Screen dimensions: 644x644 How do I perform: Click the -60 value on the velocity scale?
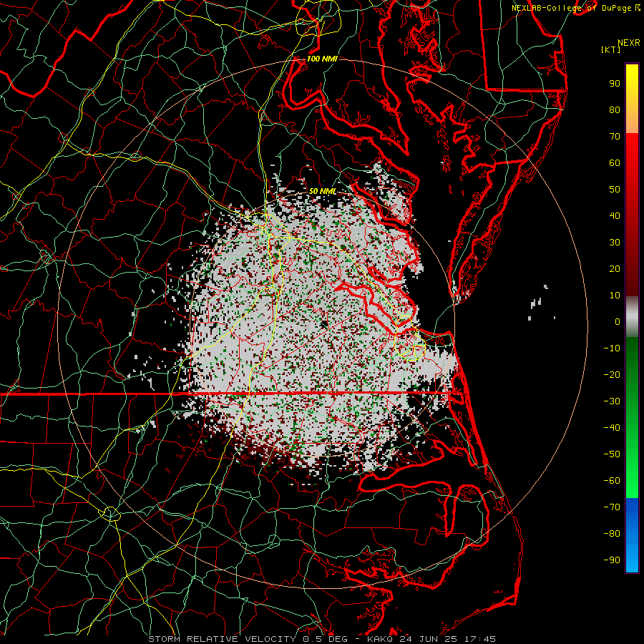point(612,481)
